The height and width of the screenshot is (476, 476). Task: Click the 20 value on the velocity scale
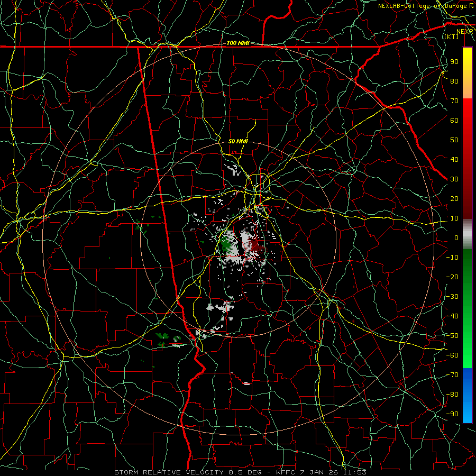pyautogui.click(x=454, y=199)
